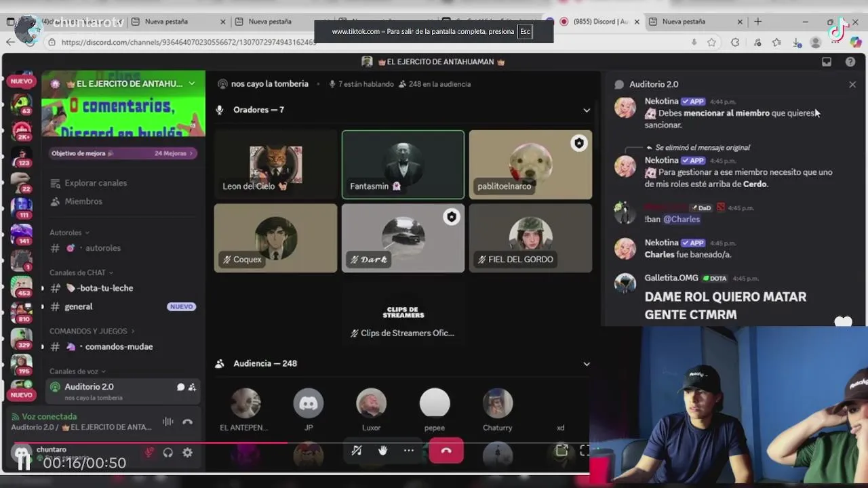
Task: Toggle stage mute microphone button
Action: [357, 451]
